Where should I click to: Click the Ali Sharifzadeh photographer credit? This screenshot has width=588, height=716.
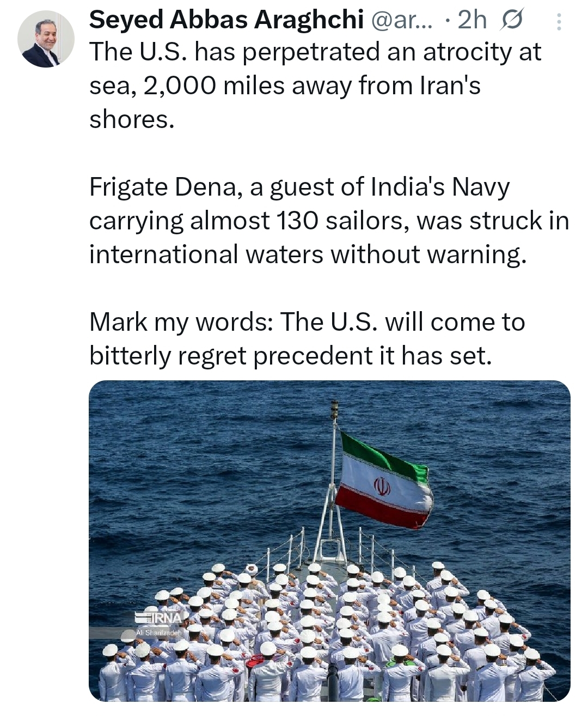(x=158, y=632)
